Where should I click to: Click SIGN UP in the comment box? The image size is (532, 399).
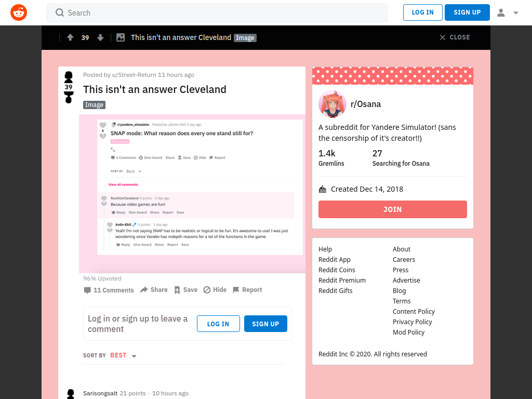265,324
